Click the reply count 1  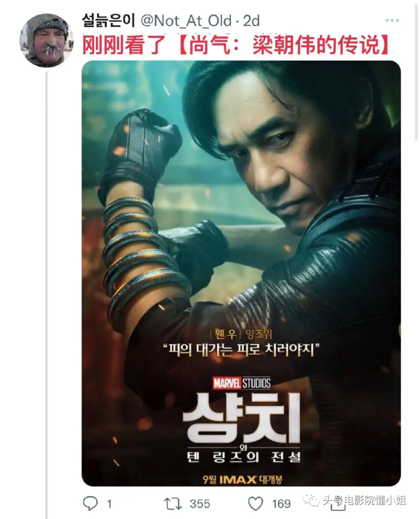pyautogui.click(x=109, y=504)
